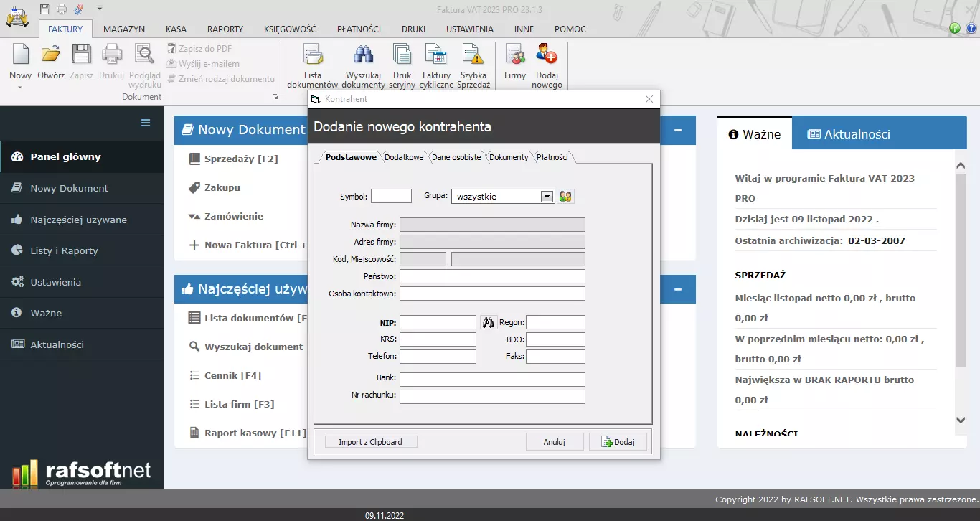Click the group edit icon beside Grupa
980x521 pixels.
tap(566, 197)
